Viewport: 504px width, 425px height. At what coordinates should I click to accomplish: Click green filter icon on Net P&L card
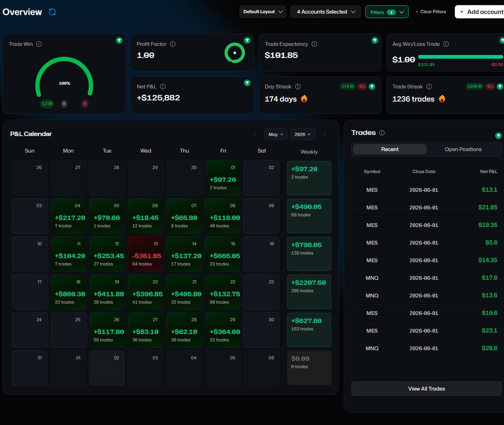pos(247,83)
